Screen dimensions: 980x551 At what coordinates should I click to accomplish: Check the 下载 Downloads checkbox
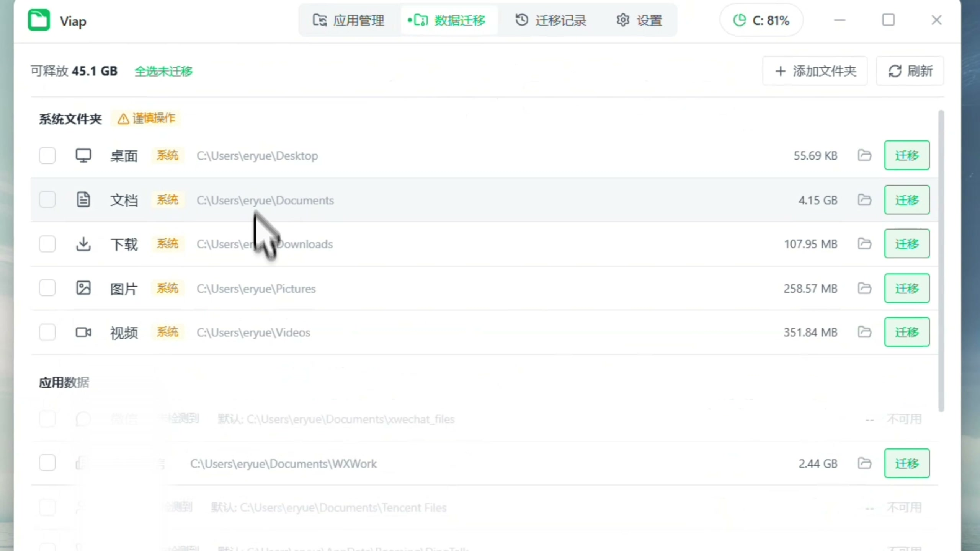point(47,244)
